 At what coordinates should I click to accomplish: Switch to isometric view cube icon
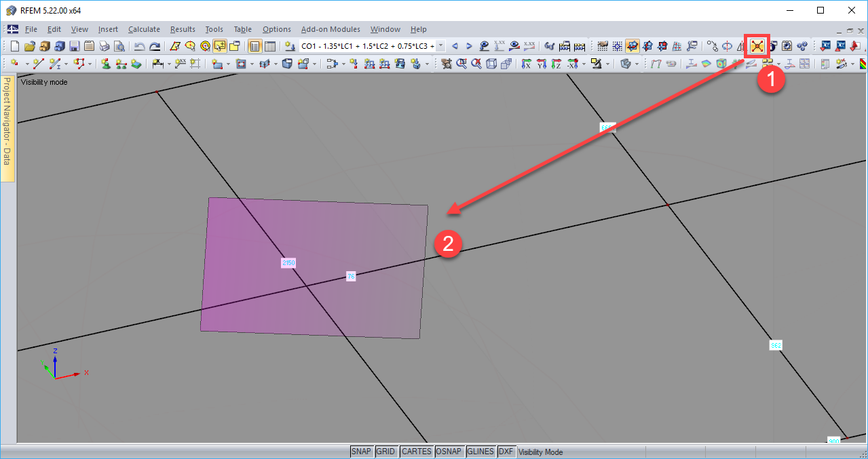pos(491,64)
